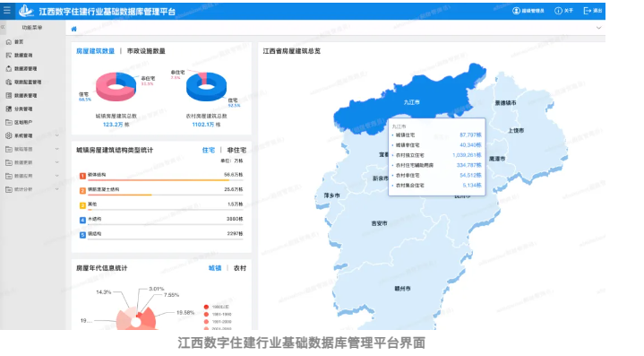The image size is (644, 356).
Task: Click tooltip row 农村集合住宅
Action: [x=436, y=186]
